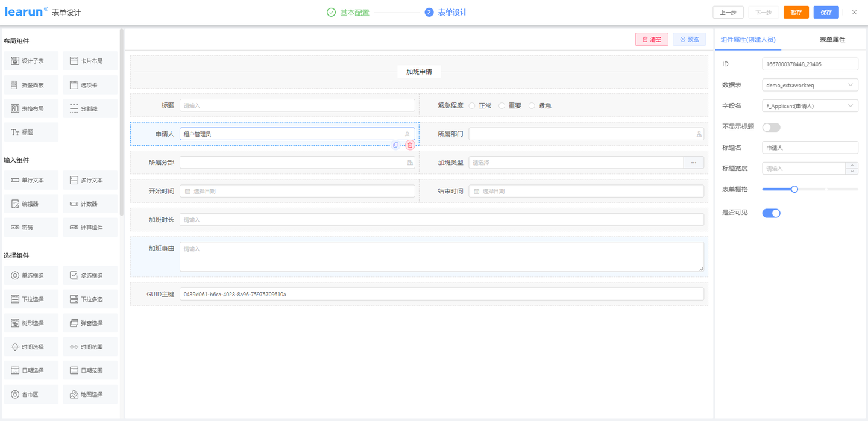The width and height of the screenshot is (868, 421).
Task: Open the 字段名 field name dropdown
Action: [x=810, y=105]
